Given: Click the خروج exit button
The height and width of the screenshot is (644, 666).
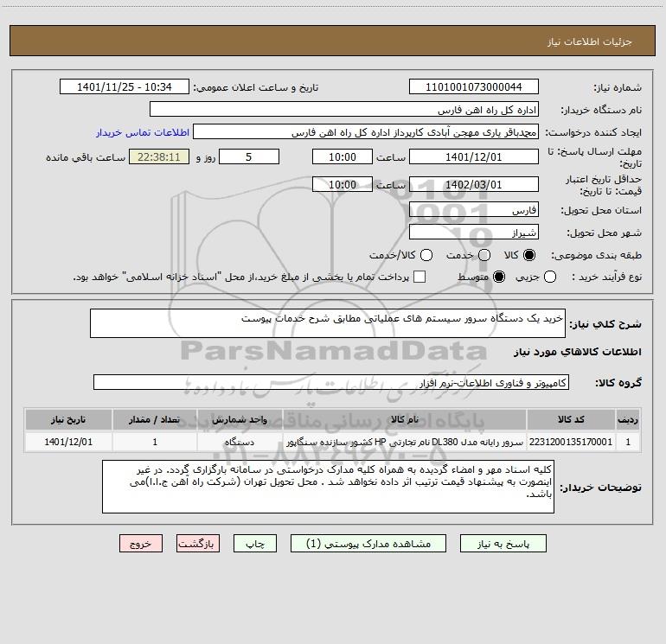Looking at the screenshot, I should pyautogui.click(x=141, y=544).
